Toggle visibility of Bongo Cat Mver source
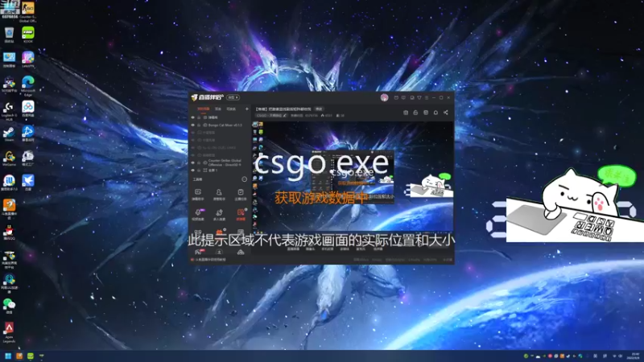Image resolution: width=644 pixels, height=362 pixels. click(193, 125)
